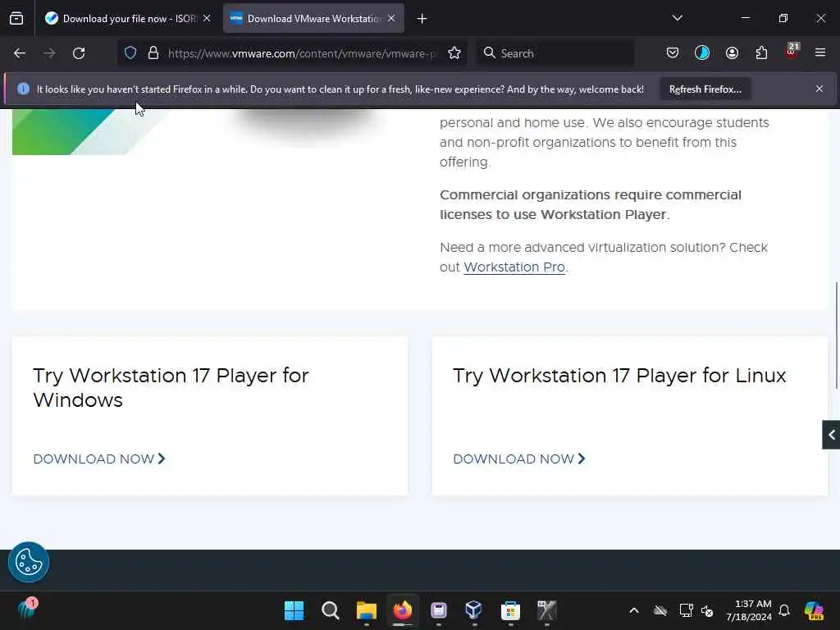This screenshot has height=630, width=840.
Task: Go forward to the next page
Action: (49, 53)
